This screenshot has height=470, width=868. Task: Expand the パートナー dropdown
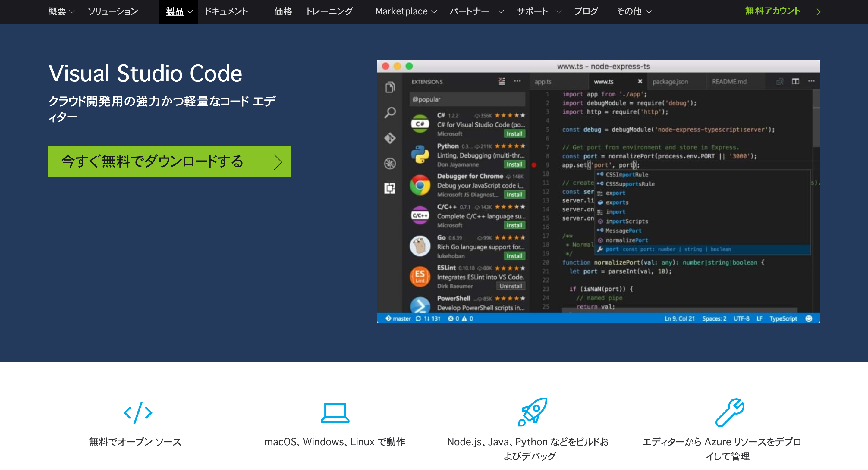[x=476, y=11]
